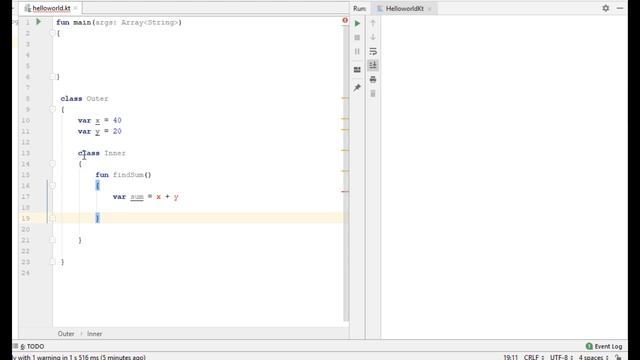Click fold end marker on line 6
This screenshot has height=360, width=640.
click(x=52, y=77)
